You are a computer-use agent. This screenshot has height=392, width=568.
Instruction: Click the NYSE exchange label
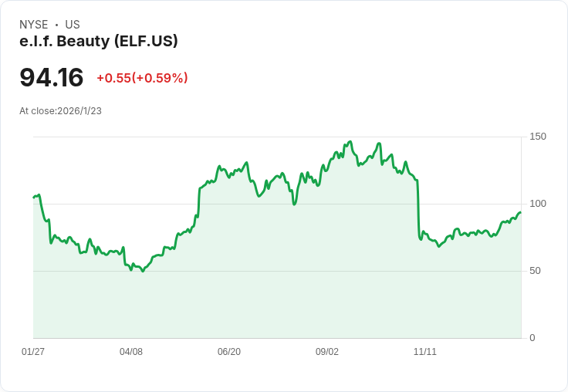click(33, 25)
